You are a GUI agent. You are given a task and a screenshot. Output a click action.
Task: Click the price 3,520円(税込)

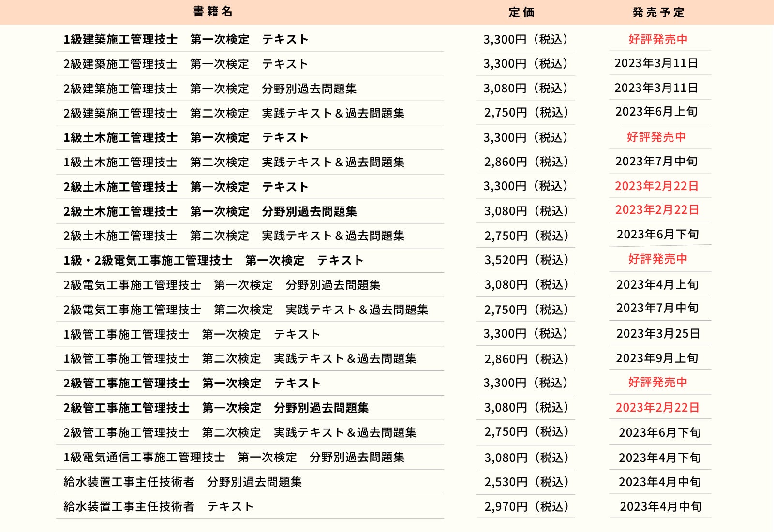click(526, 260)
